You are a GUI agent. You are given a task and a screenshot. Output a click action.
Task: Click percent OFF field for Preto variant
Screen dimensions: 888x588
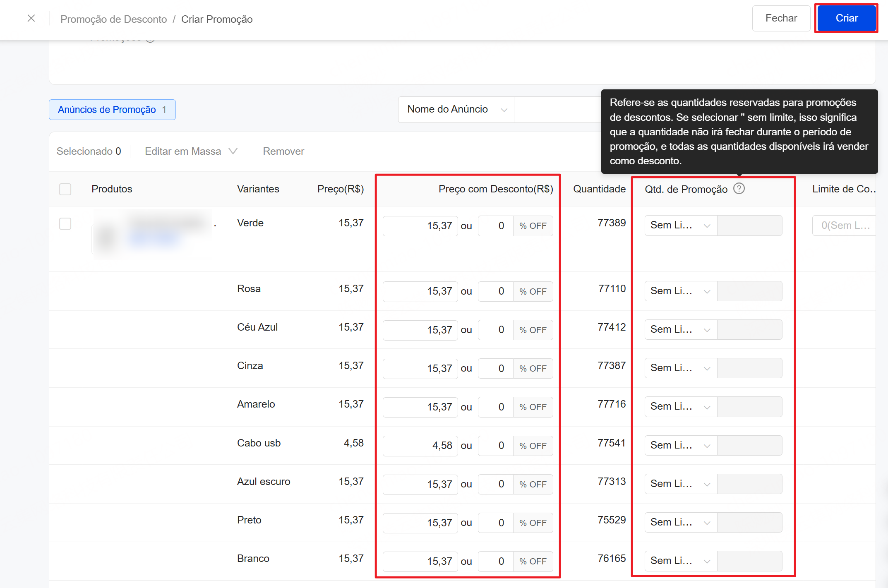pos(496,523)
